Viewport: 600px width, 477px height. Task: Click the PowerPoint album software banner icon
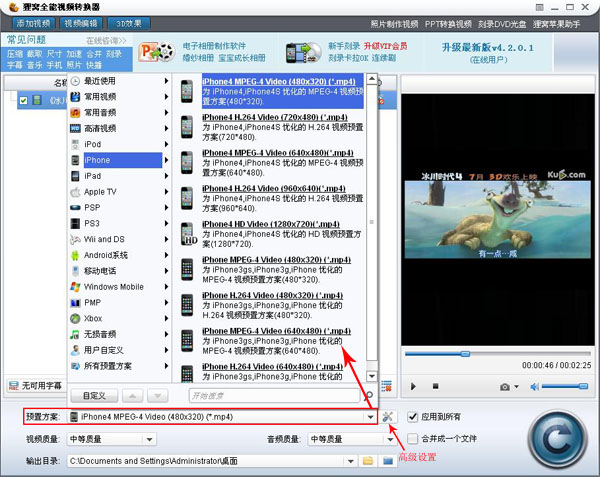[x=157, y=52]
